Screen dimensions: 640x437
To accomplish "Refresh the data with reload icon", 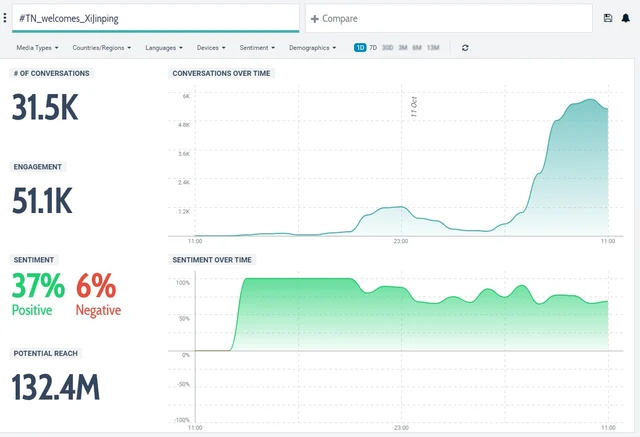I will pos(465,48).
